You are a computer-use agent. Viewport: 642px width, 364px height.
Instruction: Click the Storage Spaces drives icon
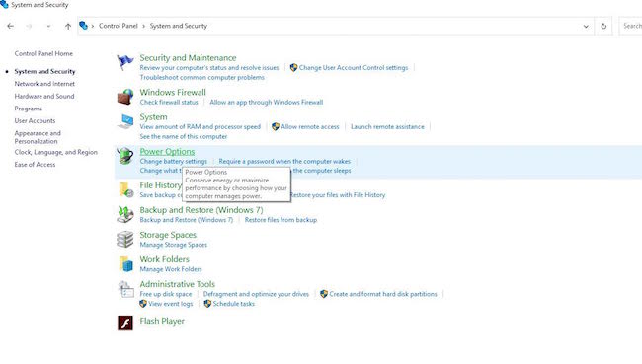[x=125, y=240]
